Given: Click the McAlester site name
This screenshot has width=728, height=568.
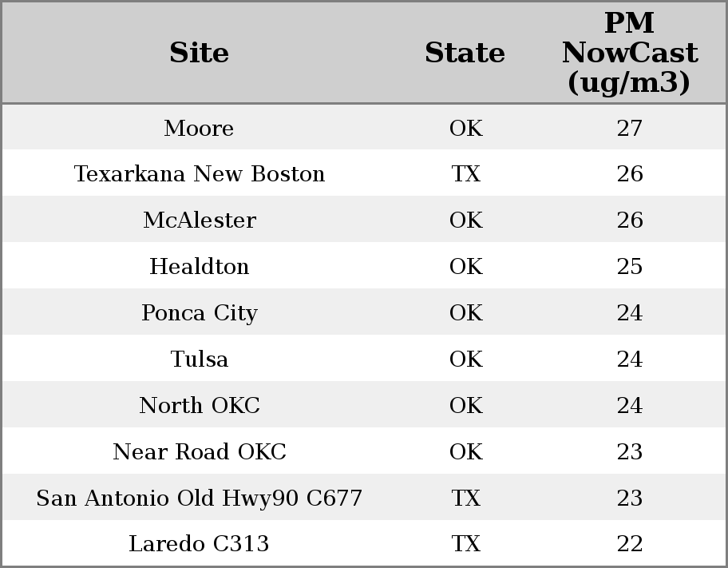Looking at the screenshot, I should [x=199, y=220].
